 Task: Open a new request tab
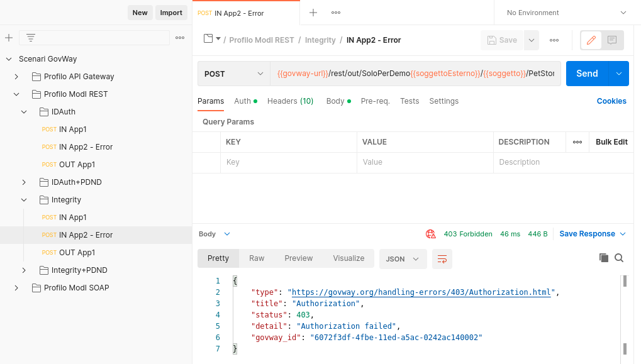[x=313, y=13]
